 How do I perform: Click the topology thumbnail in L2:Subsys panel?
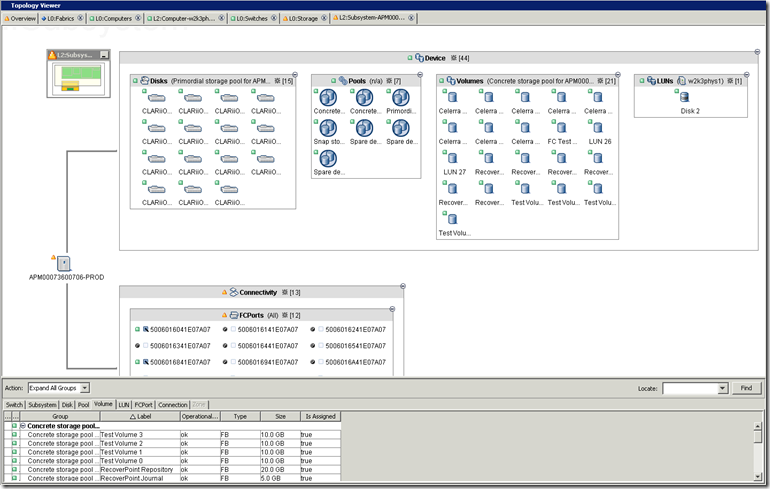click(x=79, y=79)
